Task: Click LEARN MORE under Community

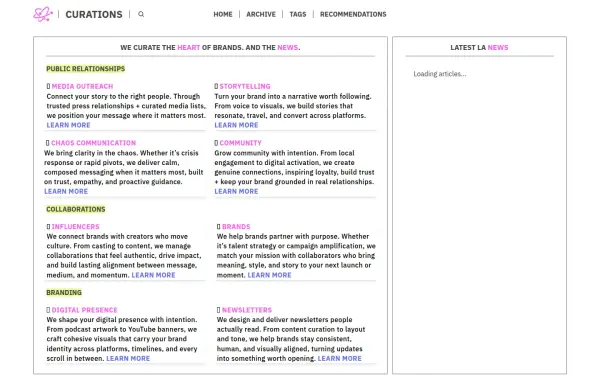Action: pos(236,191)
